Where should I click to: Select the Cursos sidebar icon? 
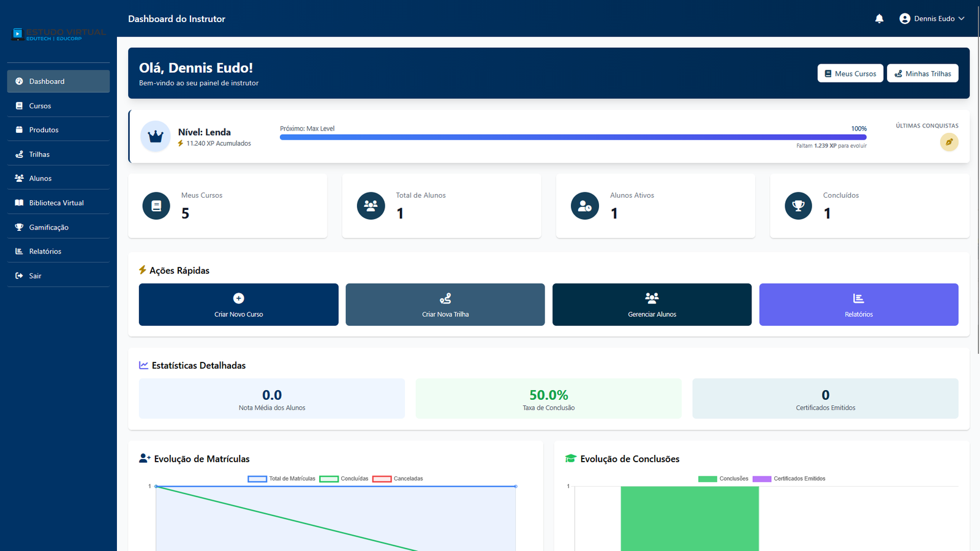[19, 105]
